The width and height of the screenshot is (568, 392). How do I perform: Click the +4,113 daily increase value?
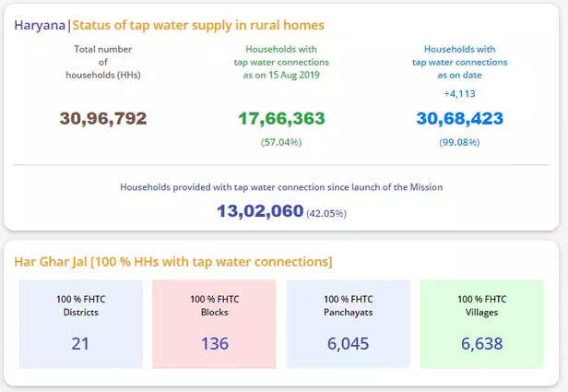(x=458, y=93)
